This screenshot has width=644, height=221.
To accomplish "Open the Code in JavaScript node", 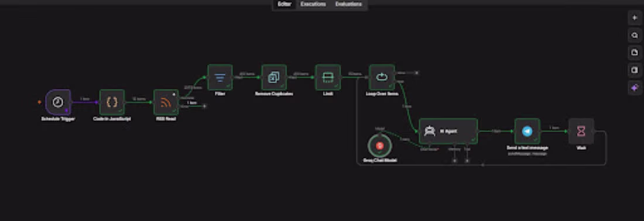I will tap(112, 102).
